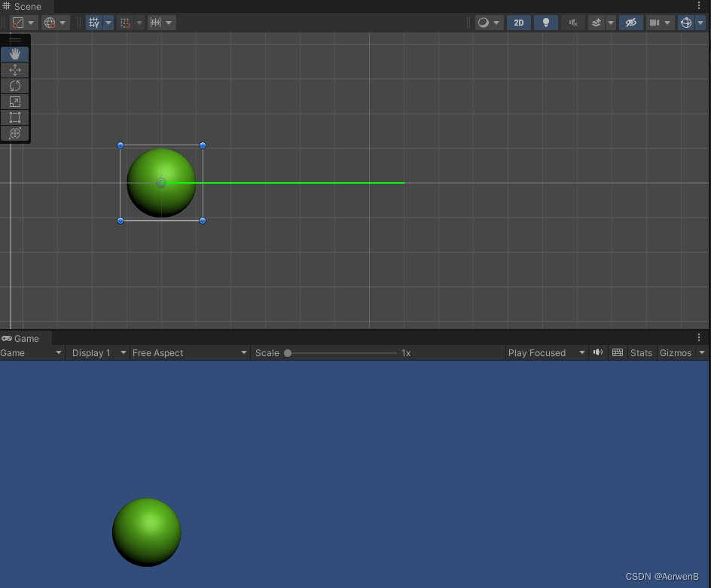Open the Scene panel menu via three dots
711x588 pixels.
(699, 5)
